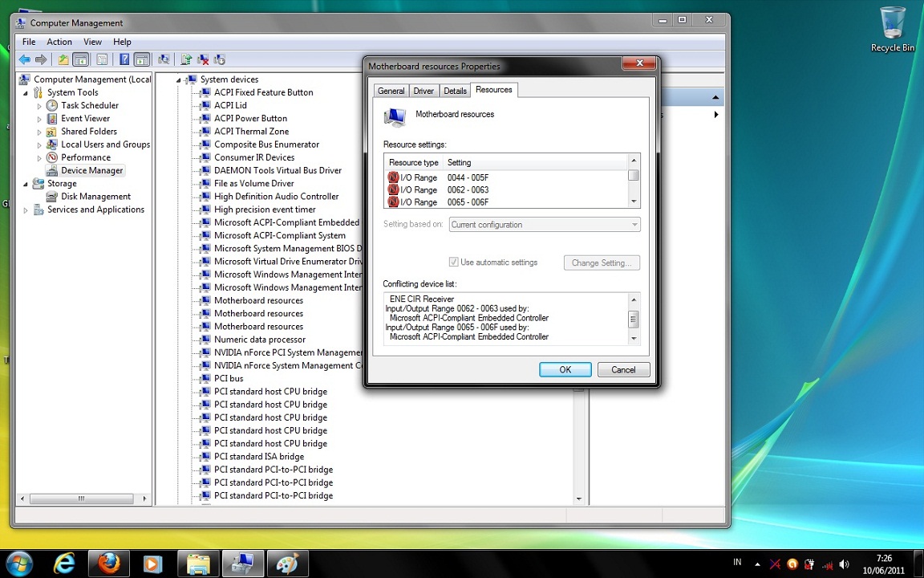Click the Task Scheduler clock icon
The image size is (924, 578).
click(x=52, y=106)
